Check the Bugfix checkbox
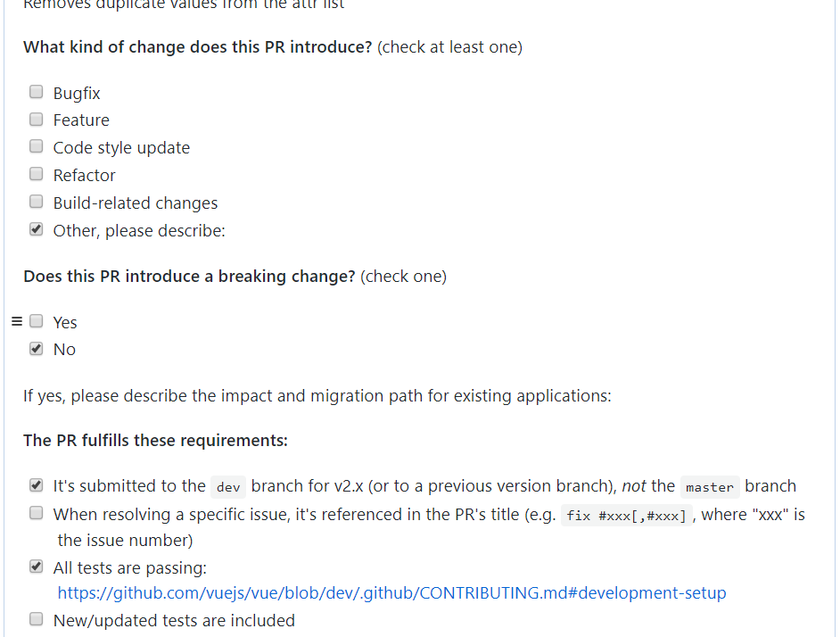840x637 pixels. point(37,92)
